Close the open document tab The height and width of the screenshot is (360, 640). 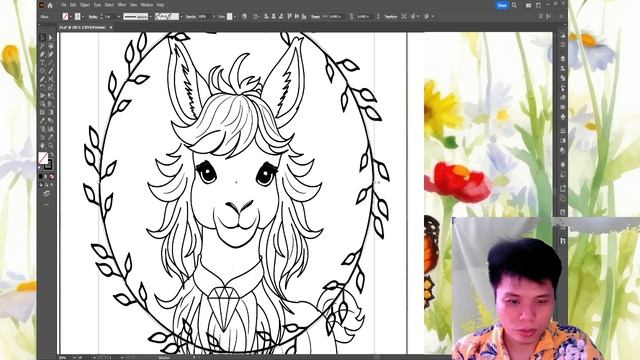(111, 27)
